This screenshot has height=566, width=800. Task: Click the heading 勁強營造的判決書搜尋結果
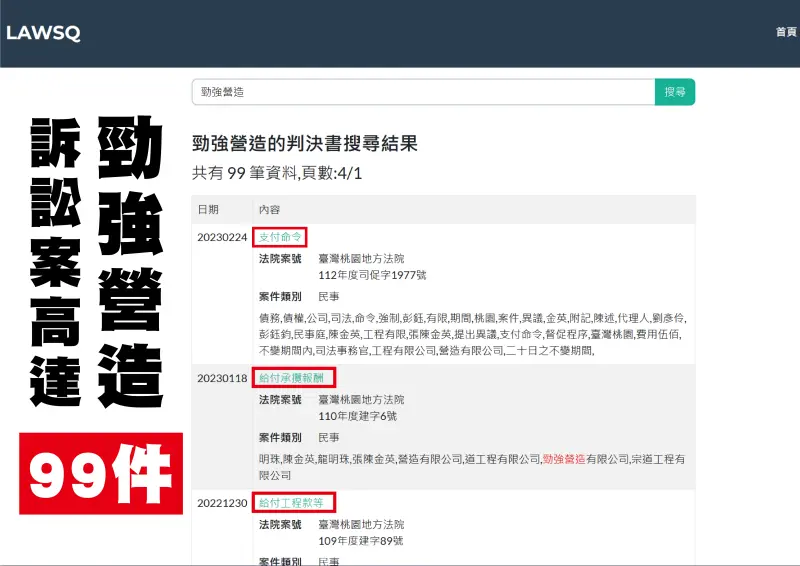pyautogui.click(x=305, y=143)
